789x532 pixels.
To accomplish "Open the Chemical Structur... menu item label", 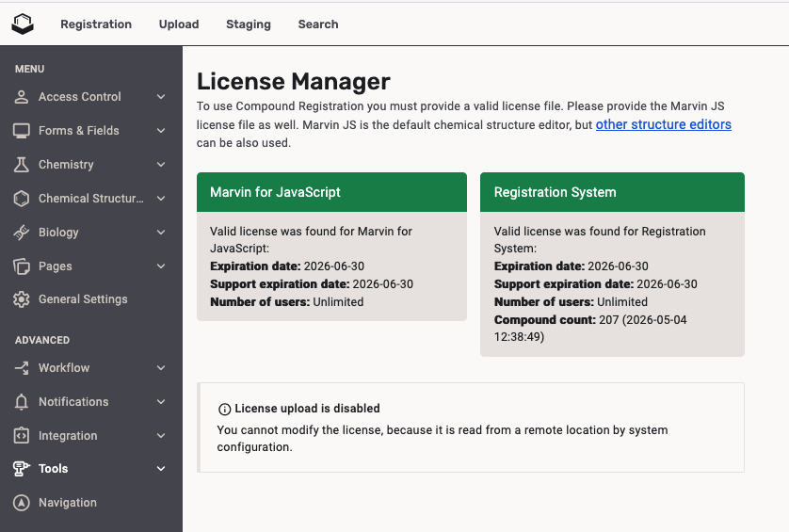I will point(91,199).
